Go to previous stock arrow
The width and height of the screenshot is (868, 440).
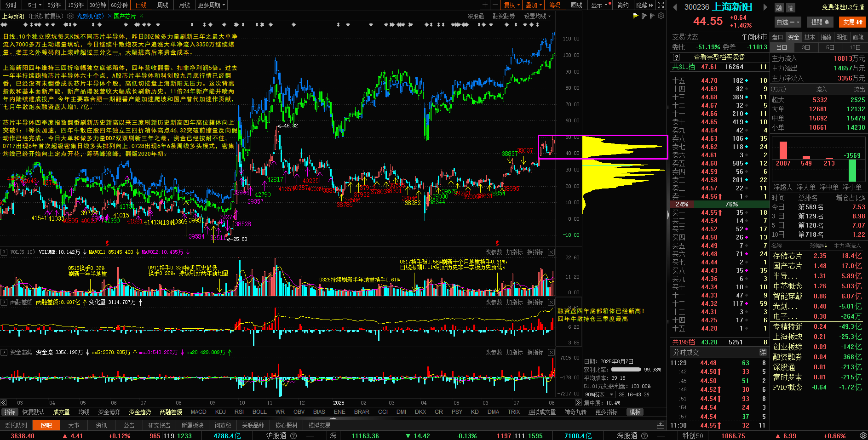(x=675, y=7)
